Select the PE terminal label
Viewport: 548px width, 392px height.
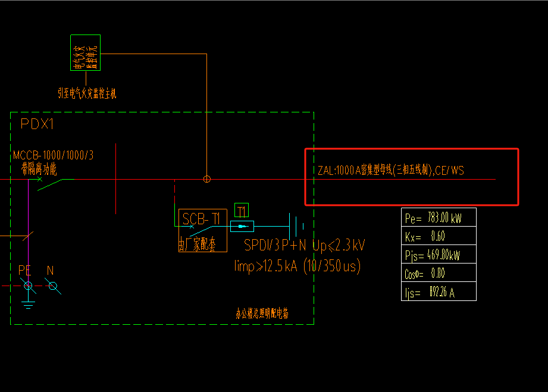pos(24,271)
